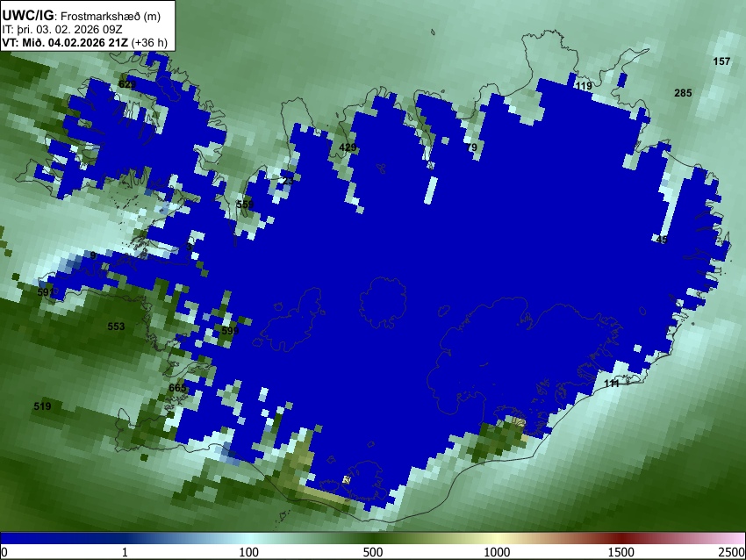Click the map value 519
746x560 pixels.
(42, 406)
